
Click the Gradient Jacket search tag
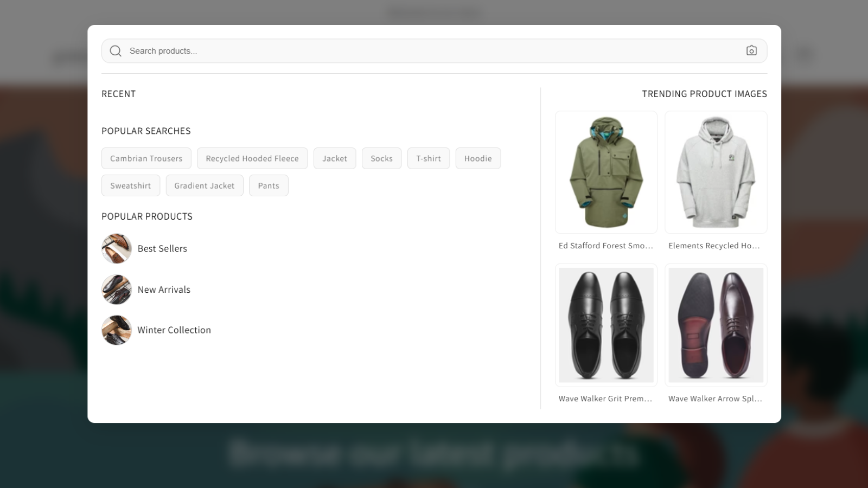[x=205, y=185]
